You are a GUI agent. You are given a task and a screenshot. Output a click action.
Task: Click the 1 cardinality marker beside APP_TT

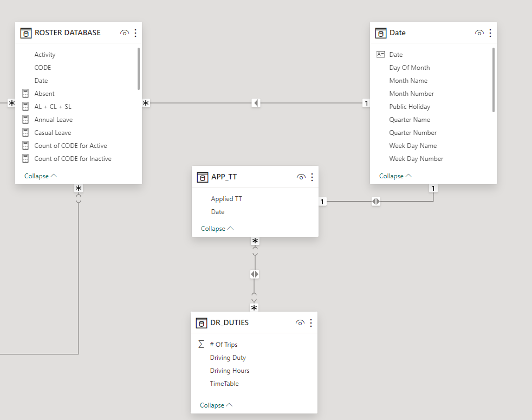pos(322,202)
